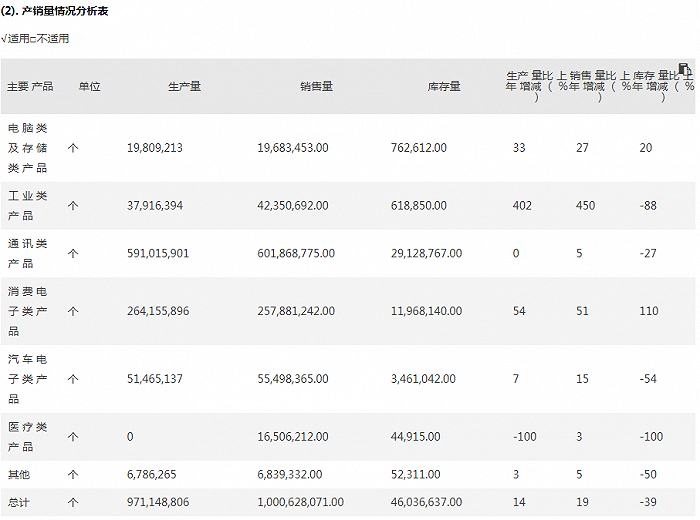Select the 电脑类及存储类产品 row label
This screenshot has height=520, width=700.
pyautogui.click(x=28, y=147)
